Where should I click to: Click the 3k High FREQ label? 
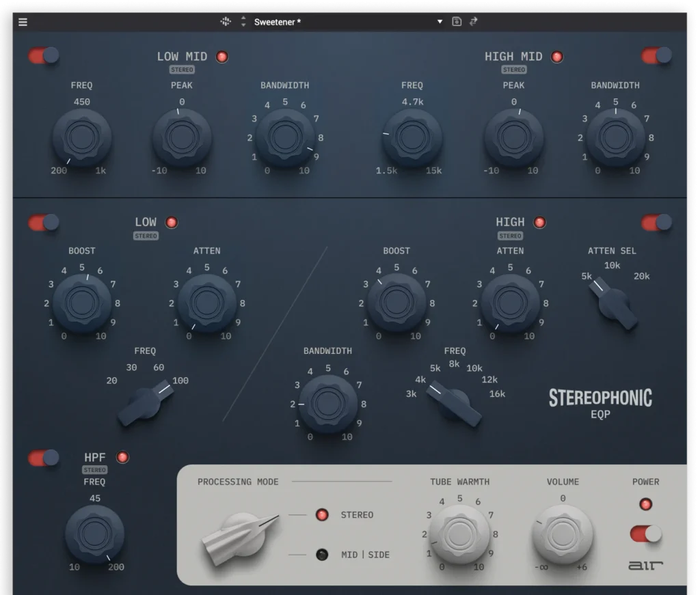[411, 394]
